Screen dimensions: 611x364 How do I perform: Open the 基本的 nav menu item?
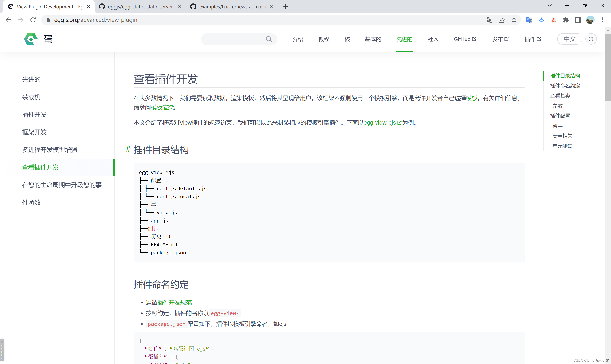coord(373,39)
